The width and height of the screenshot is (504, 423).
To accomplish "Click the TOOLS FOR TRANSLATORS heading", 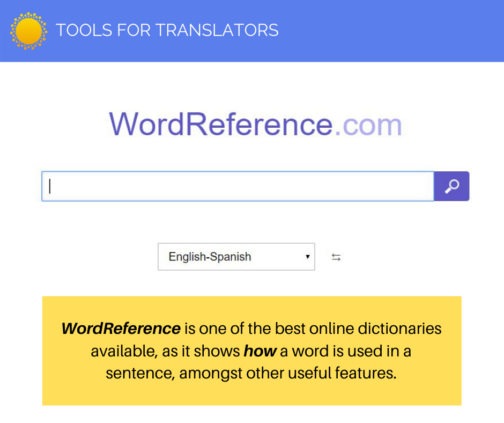I will point(167,30).
